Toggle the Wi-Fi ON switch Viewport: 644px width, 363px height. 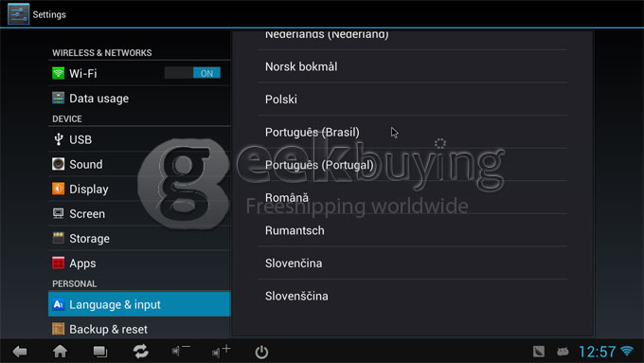coord(192,73)
